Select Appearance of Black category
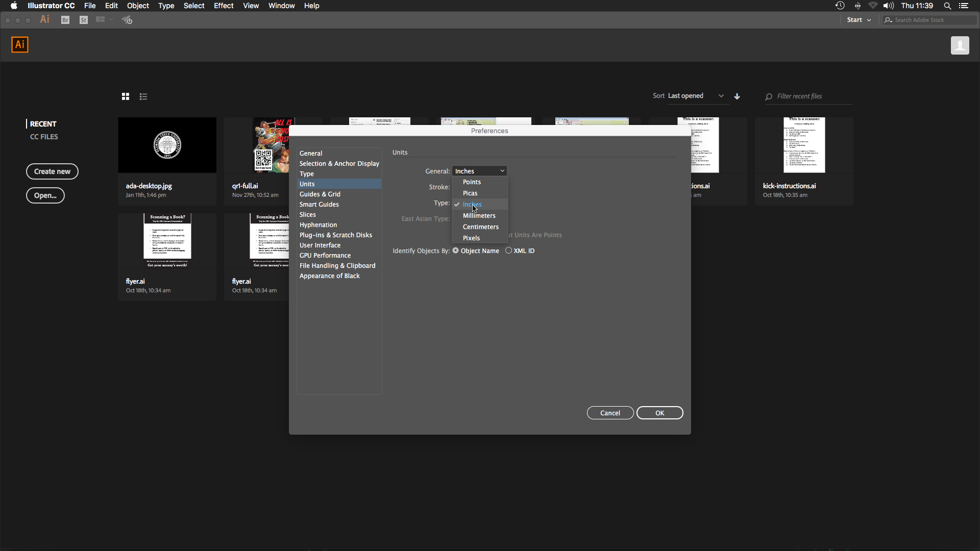The height and width of the screenshot is (551, 980). [339, 275]
